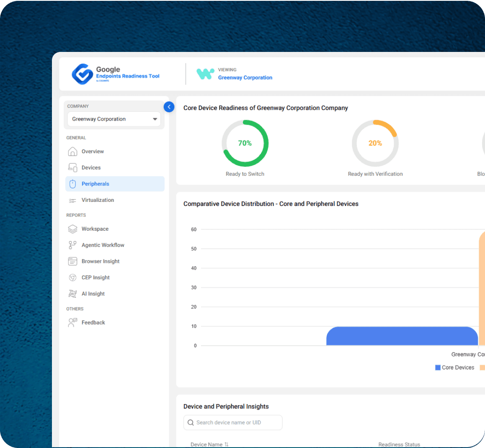Click the Greenway Corporation W logo icon
This screenshot has width=485, height=448.
205,74
